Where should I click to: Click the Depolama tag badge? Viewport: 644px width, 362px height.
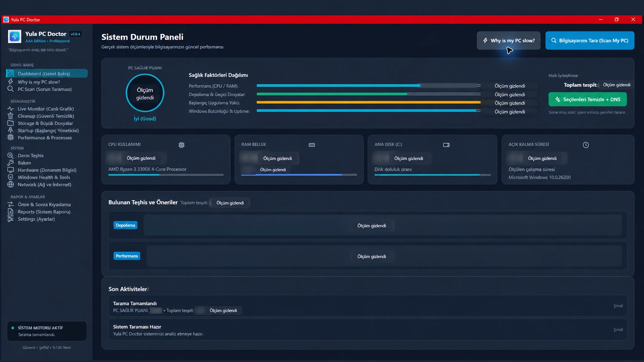pos(126,225)
